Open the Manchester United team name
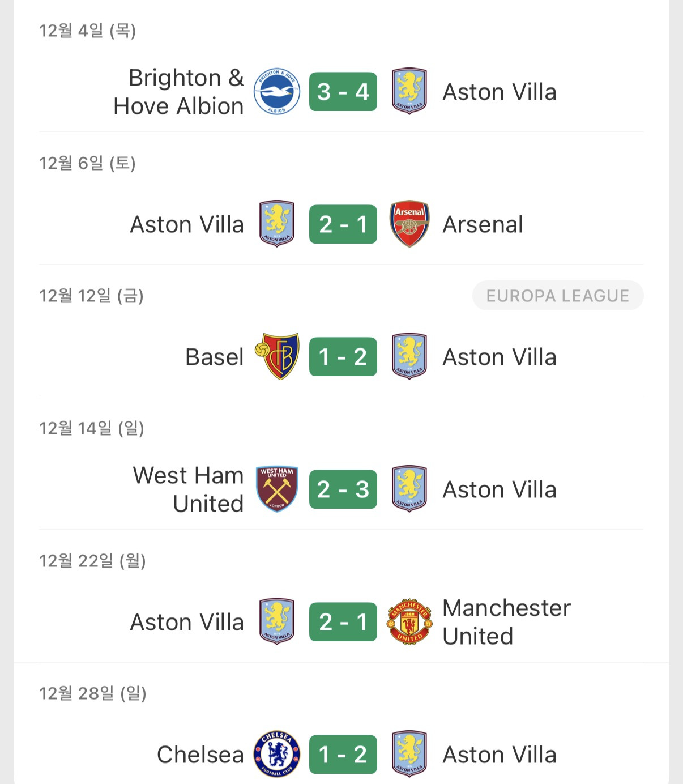683x784 pixels. (x=506, y=622)
